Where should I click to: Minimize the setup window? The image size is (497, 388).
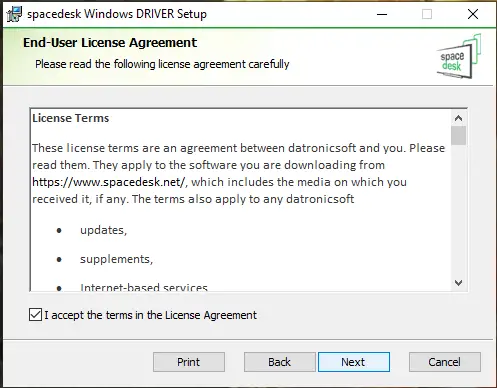(382, 14)
